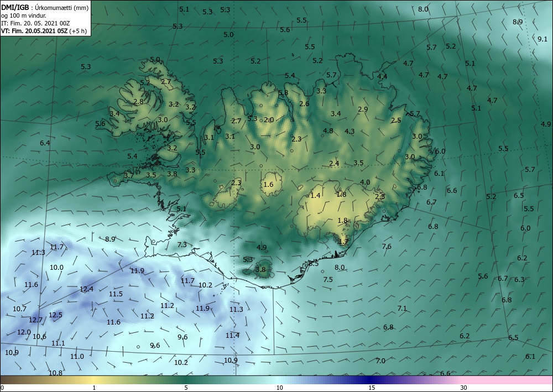The height and width of the screenshot is (392, 553).
Task: Click the 7.0 value label
Action: click(380, 360)
